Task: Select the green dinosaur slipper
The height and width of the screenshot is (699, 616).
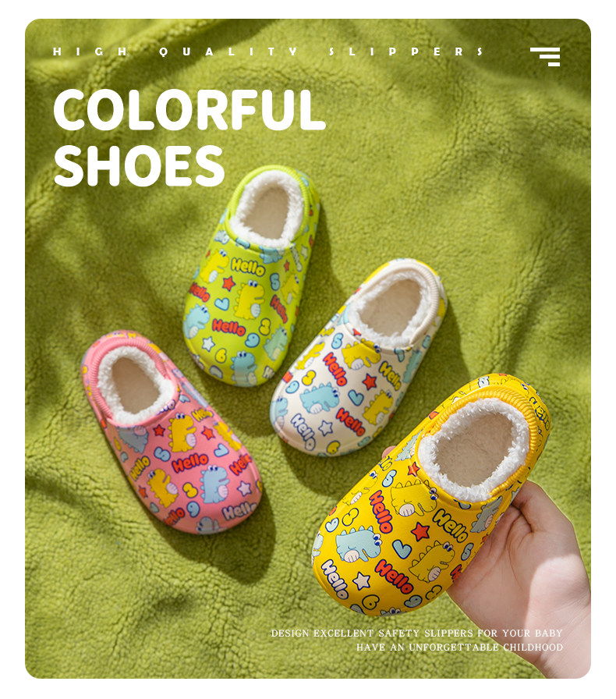Action: click(x=251, y=276)
